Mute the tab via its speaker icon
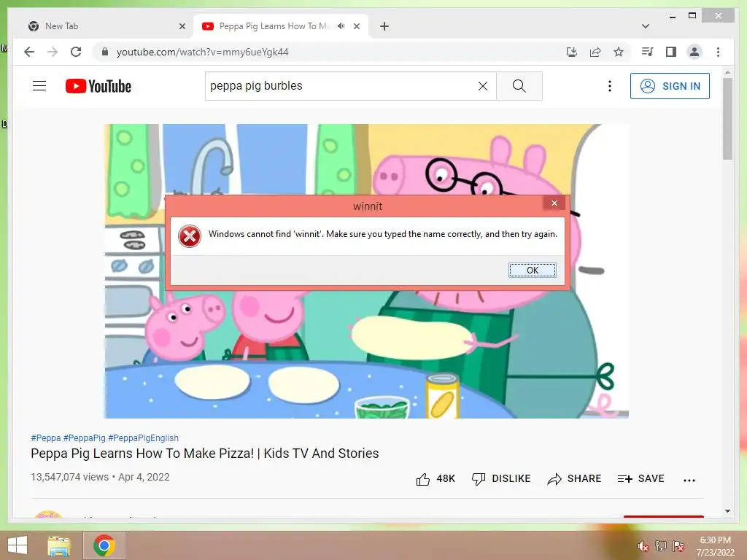Screen dimensions: 747x560 coord(341,26)
